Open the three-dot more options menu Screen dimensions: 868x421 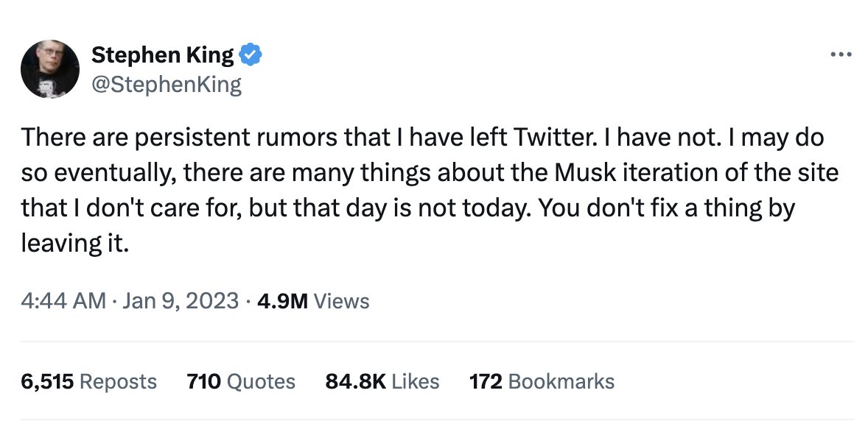click(841, 54)
